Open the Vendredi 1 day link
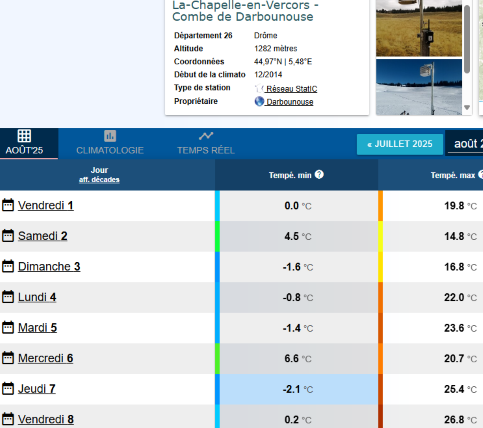483x428 pixels. tap(46, 205)
